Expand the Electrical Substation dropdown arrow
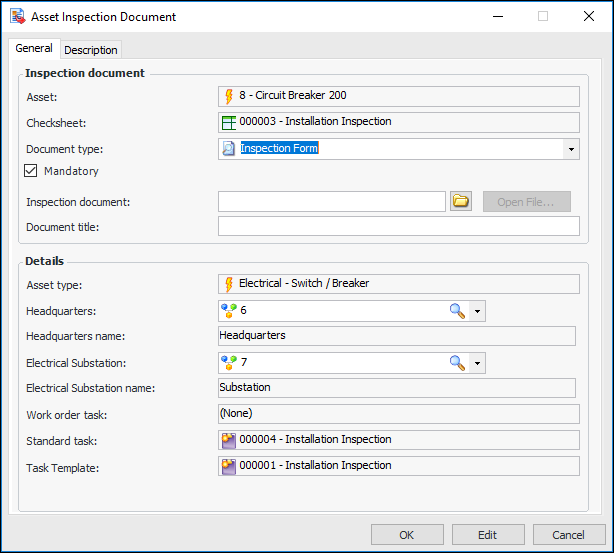 click(477, 363)
